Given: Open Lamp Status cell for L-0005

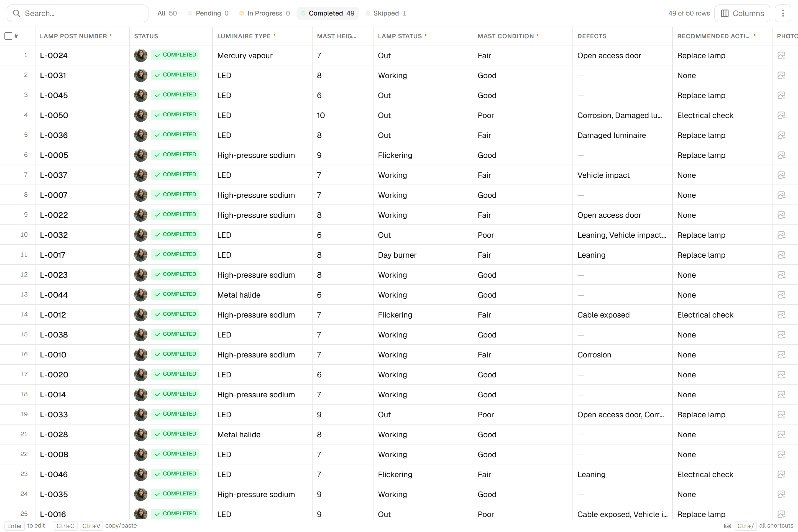Looking at the screenshot, I should (x=423, y=155).
